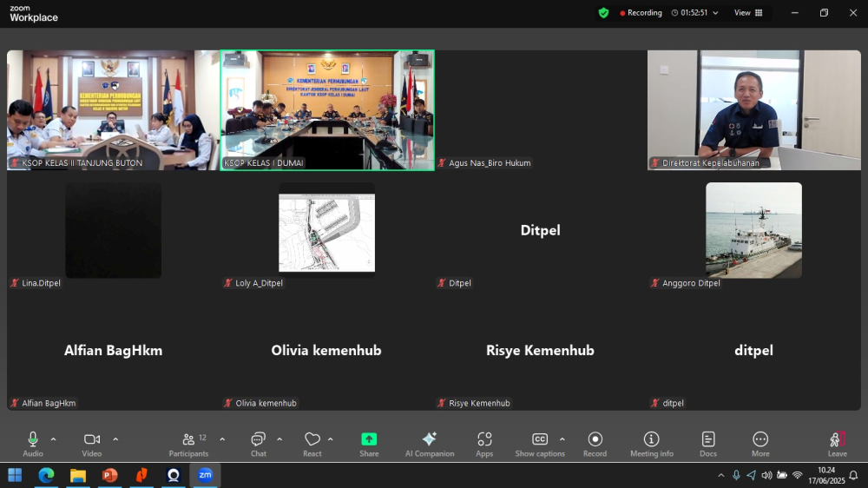
Task: Open the clock and date flyout
Action: pyautogui.click(x=826, y=475)
